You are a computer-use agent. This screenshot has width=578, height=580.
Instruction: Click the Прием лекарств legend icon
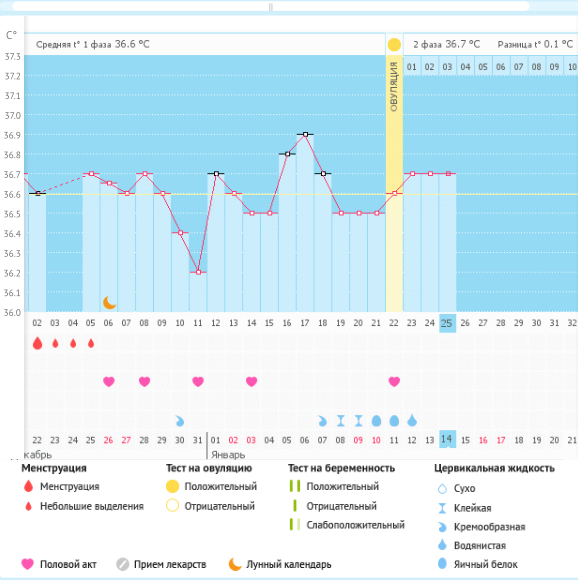point(122,564)
